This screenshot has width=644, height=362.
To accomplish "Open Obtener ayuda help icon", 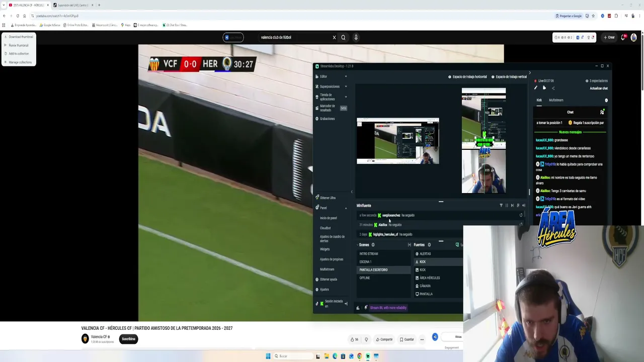I will point(317,280).
